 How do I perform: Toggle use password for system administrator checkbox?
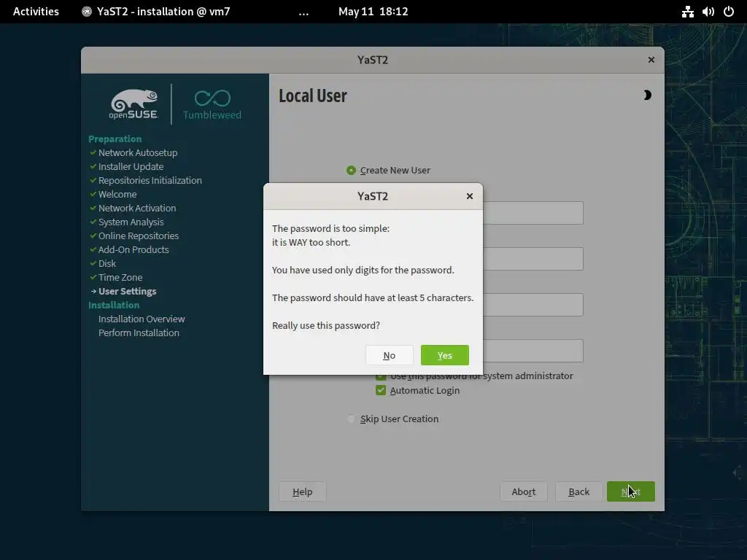click(x=381, y=377)
